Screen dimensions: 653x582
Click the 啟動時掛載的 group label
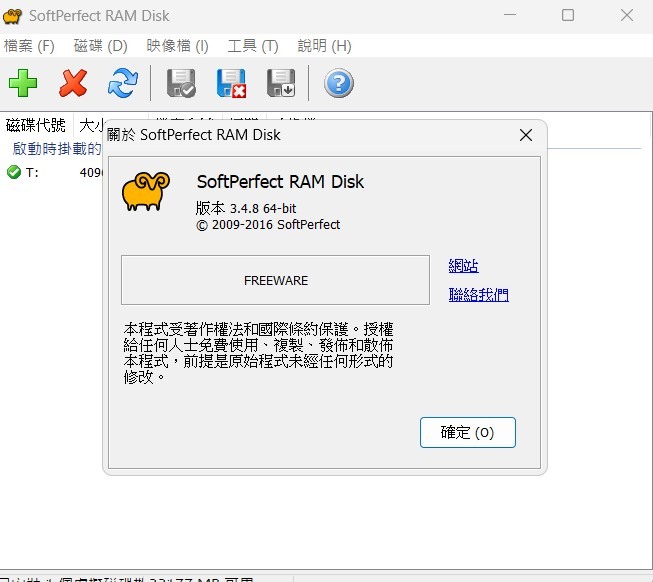click(x=57, y=149)
